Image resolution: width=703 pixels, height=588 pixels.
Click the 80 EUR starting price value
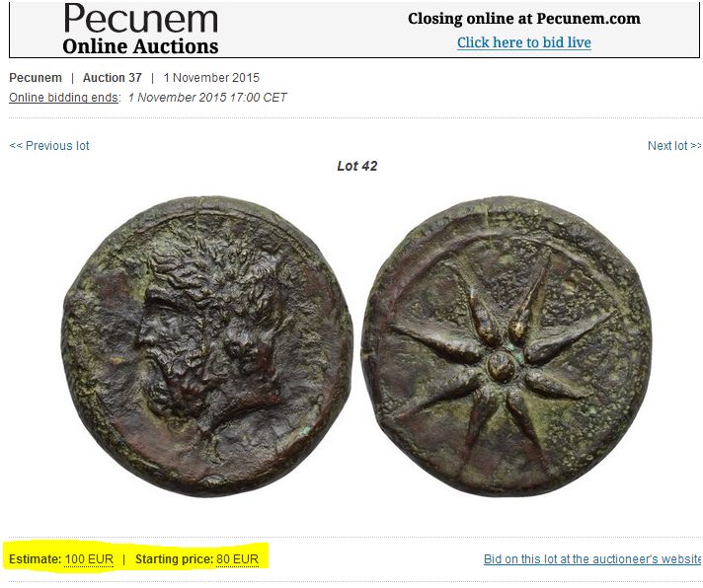pyautogui.click(x=237, y=559)
